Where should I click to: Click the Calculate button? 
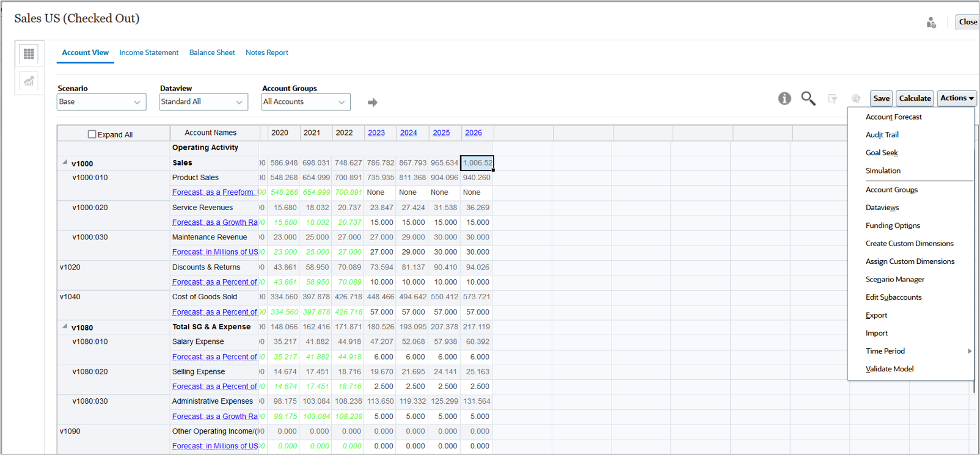(x=915, y=98)
